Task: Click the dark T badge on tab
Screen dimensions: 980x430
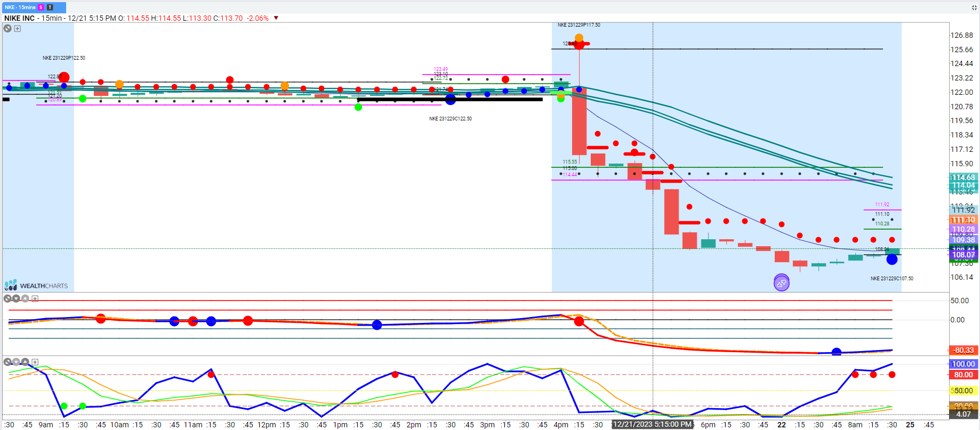Action: [50, 7]
